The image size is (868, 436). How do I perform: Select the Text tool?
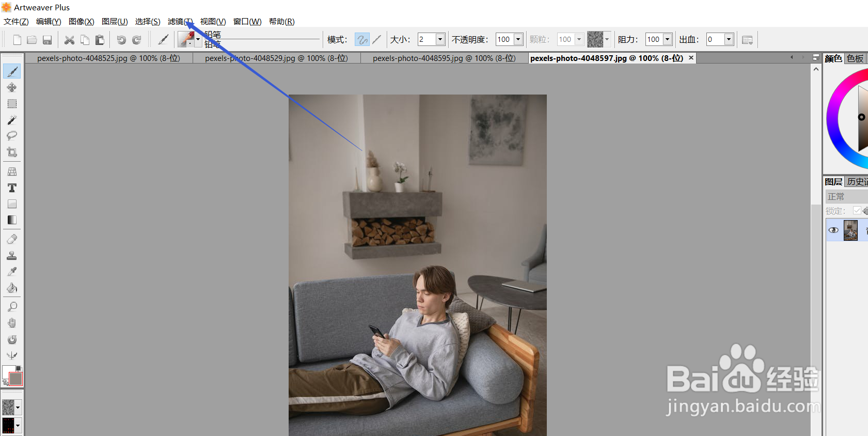12,188
